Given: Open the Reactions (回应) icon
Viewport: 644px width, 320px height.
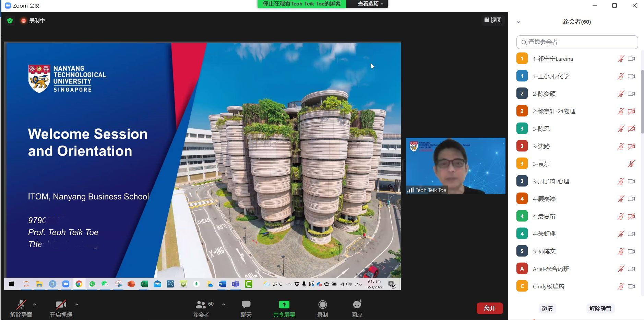Looking at the screenshot, I should point(357,305).
